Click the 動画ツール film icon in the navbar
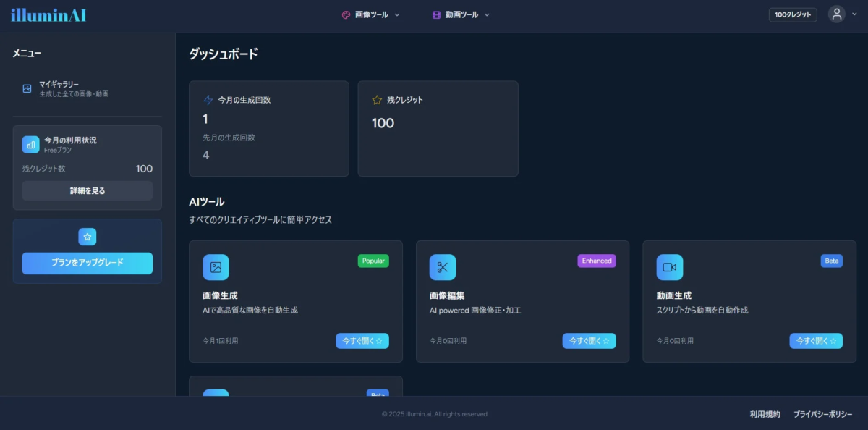Viewport: 868px width, 430px height. click(x=435, y=14)
